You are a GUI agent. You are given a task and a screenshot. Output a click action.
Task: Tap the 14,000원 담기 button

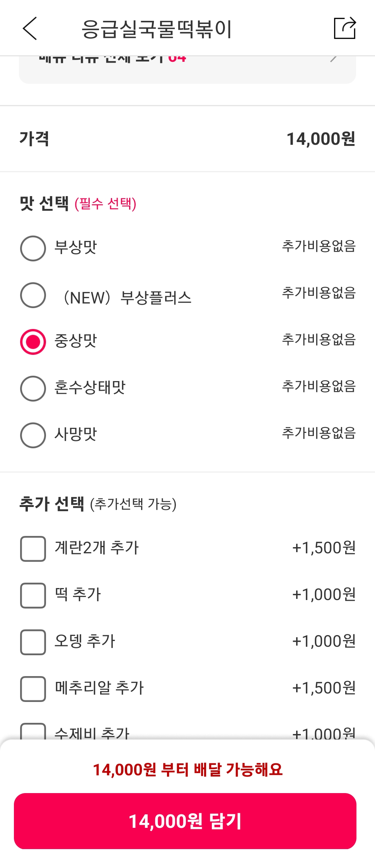coord(185,821)
